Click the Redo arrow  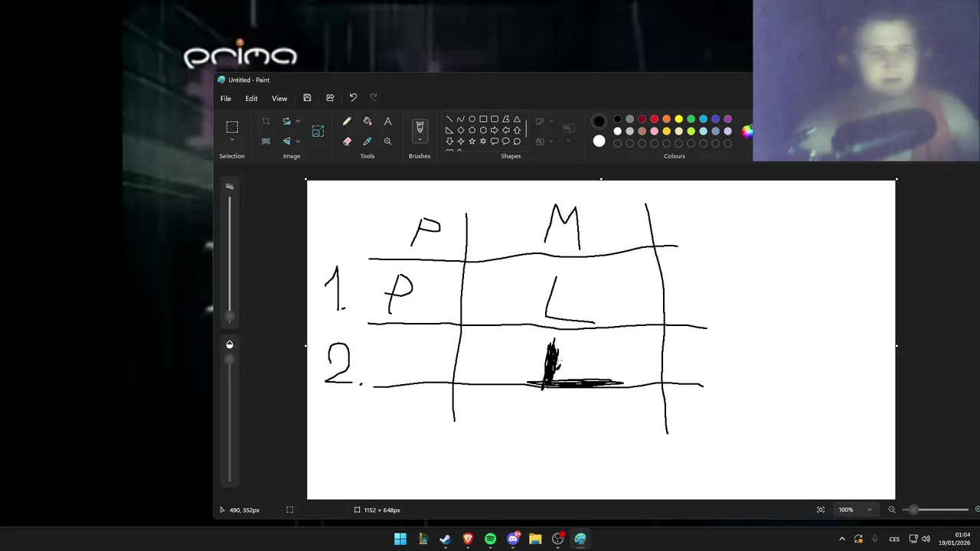pyautogui.click(x=374, y=98)
